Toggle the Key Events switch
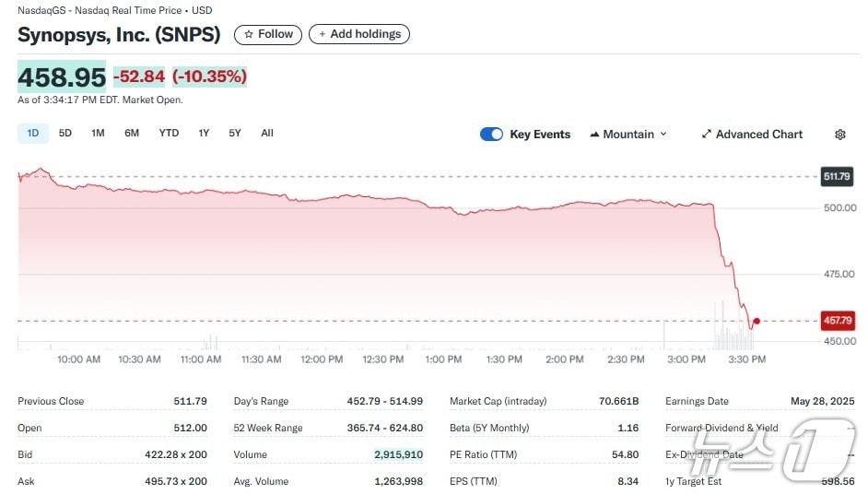The image size is (868, 494). (x=491, y=135)
